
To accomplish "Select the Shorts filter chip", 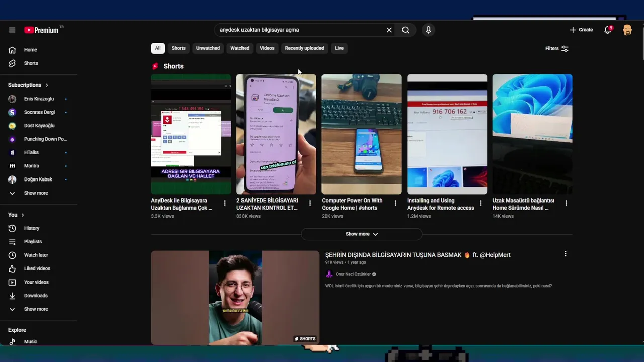I will pos(178,48).
